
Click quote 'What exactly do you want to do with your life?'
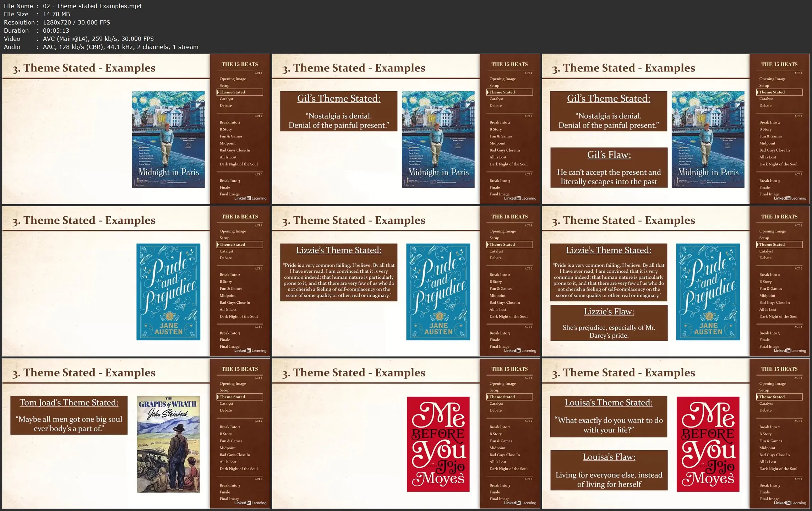609,425
